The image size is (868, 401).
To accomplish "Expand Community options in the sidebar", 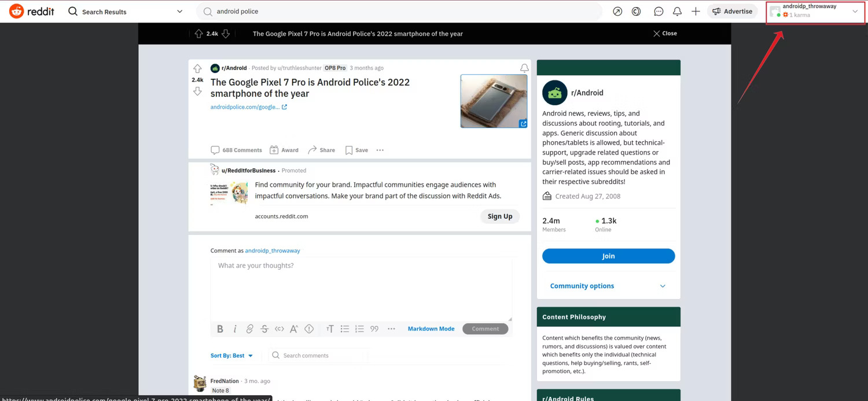I will pos(608,286).
